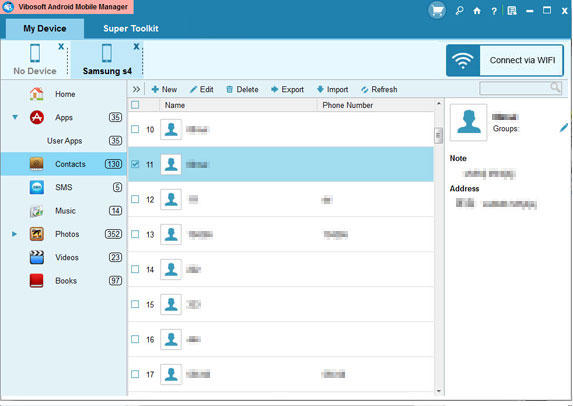Click the red Books icon

37,281
